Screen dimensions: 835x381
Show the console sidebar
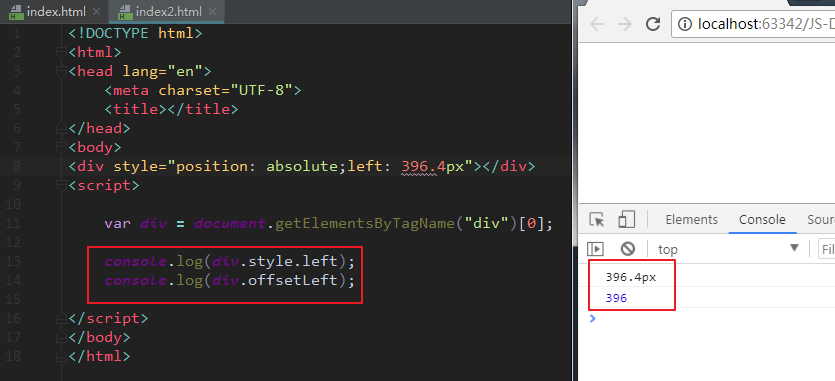coord(595,248)
